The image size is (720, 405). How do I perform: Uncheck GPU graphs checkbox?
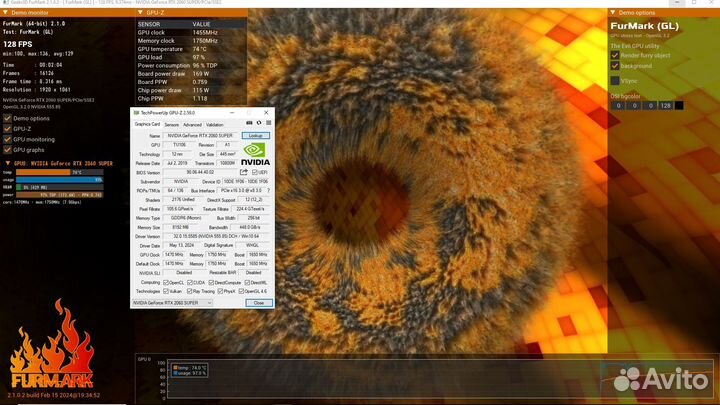tap(7, 150)
